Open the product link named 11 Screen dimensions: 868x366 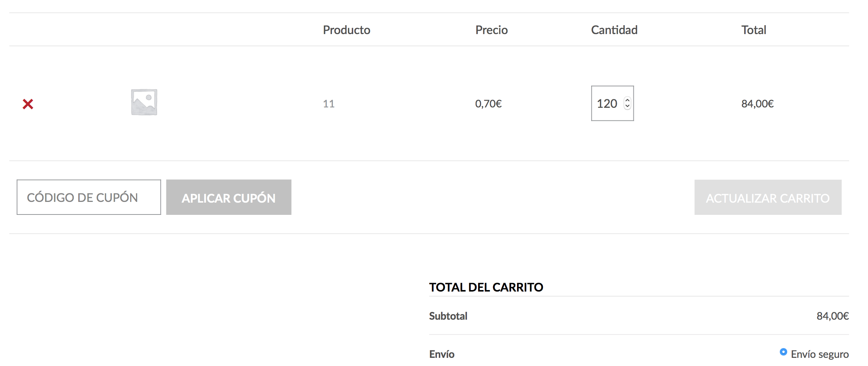329,104
